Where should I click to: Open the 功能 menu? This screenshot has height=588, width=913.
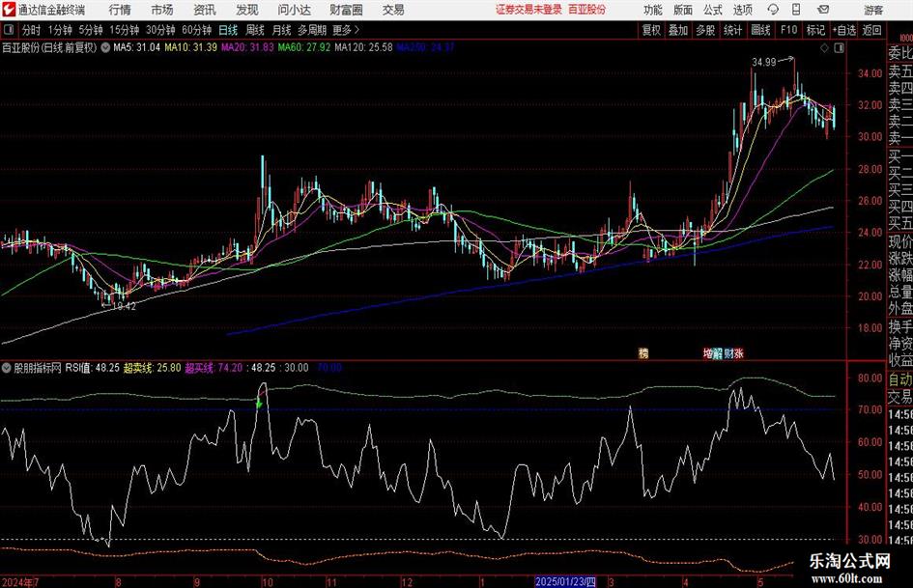pos(653,10)
